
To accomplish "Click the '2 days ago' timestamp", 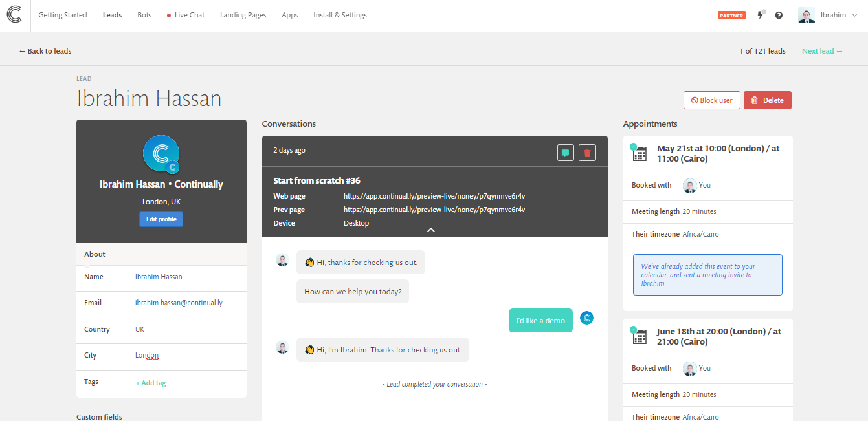I will point(289,150).
